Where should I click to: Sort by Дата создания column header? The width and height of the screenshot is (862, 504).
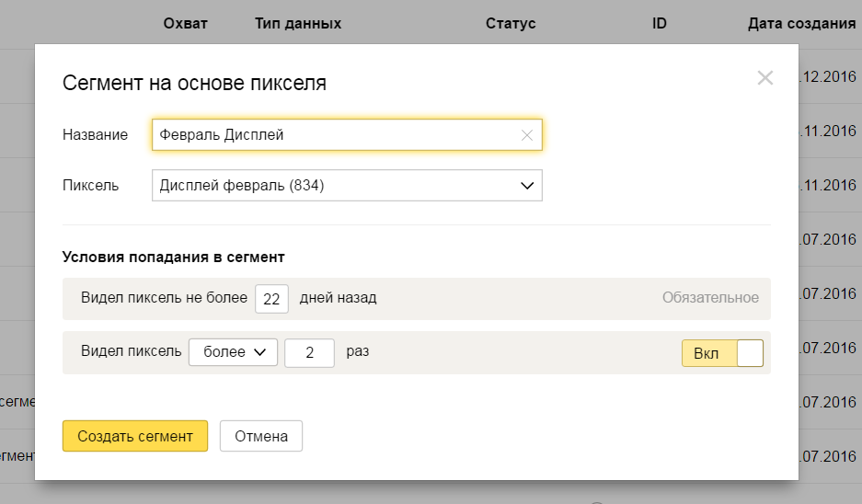point(801,24)
